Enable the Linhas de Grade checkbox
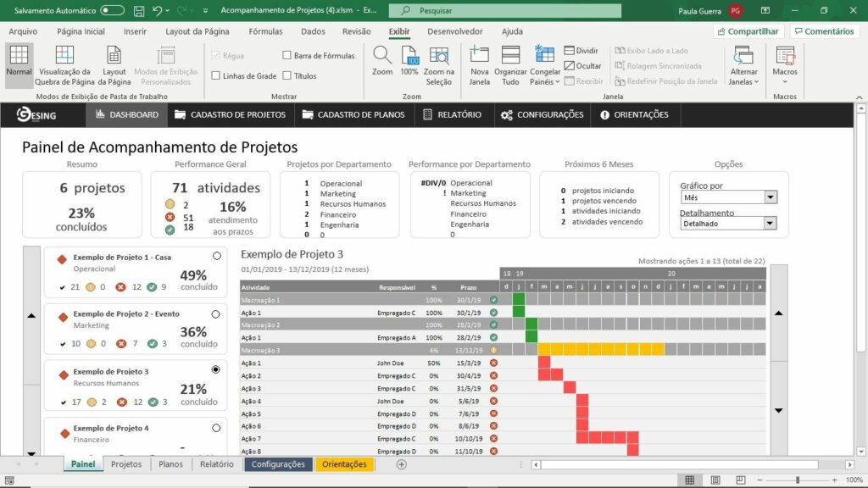 [216, 76]
